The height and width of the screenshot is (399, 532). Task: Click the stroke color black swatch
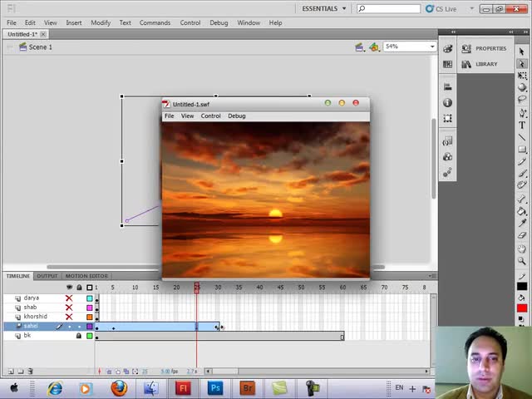[522, 287]
